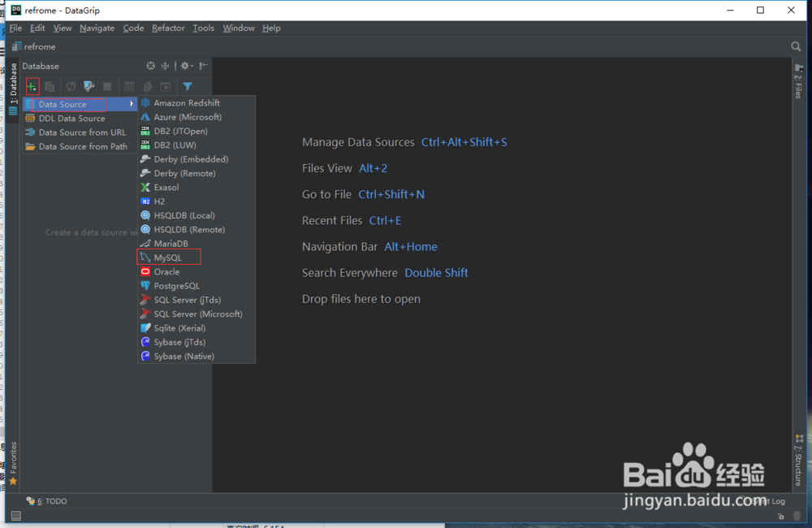Choose Sqlite (Xerial) data source
The height and width of the screenshot is (528, 812).
197,327
